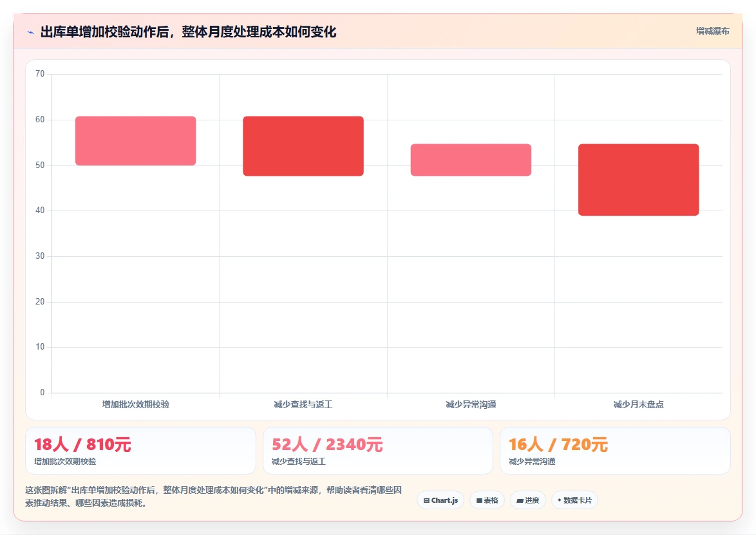Viewport: 756px width, 535px height.
Task: Click x-axis label 减少查找与返工
Action: click(303, 404)
